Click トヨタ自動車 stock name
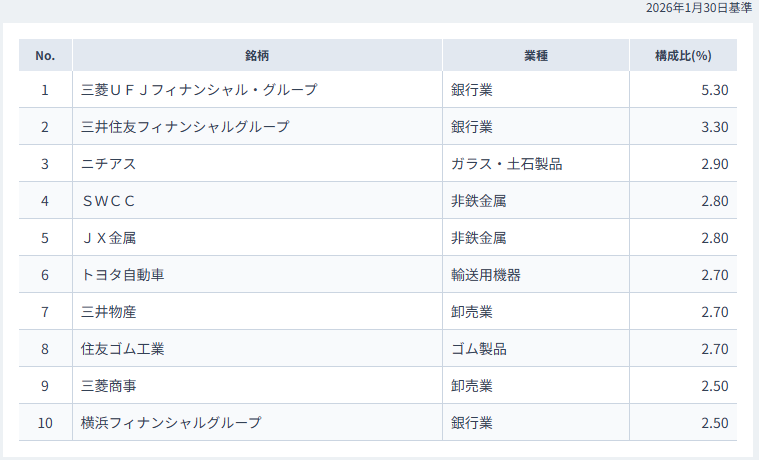This screenshot has width=759, height=460. [x=122, y=275]
